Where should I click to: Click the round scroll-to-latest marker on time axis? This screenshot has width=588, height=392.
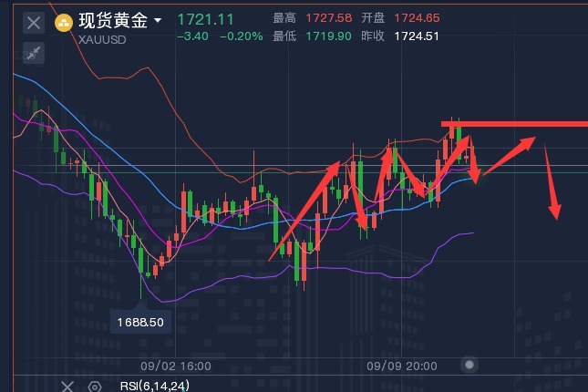pyautogui.click(x=469, y=366)
